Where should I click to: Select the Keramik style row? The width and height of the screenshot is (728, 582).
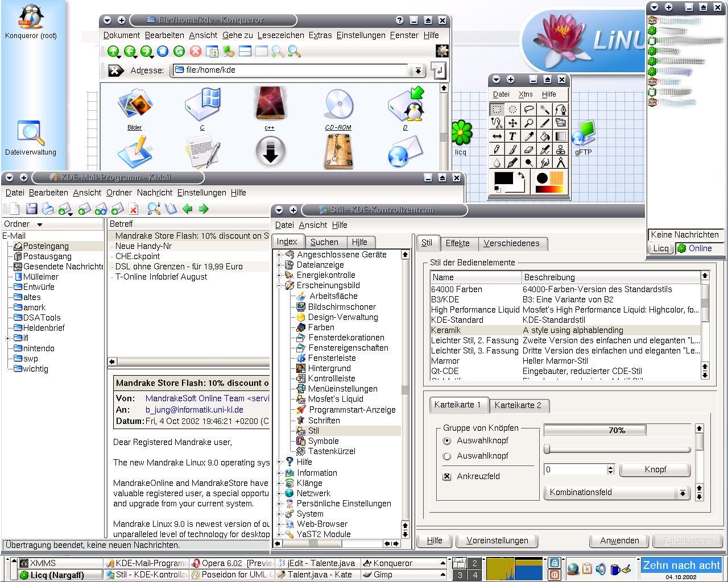[x=565, y=330]
